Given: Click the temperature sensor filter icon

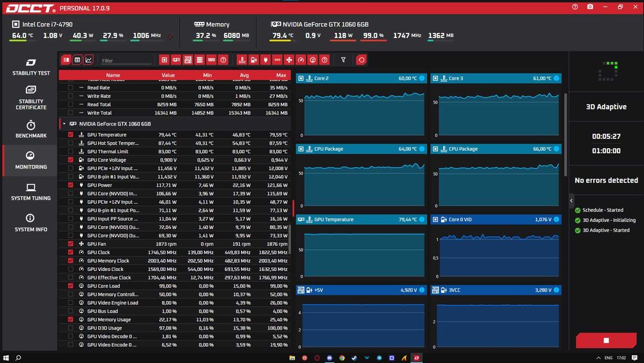Looking at the screenshot, I should tap(242, 60).
